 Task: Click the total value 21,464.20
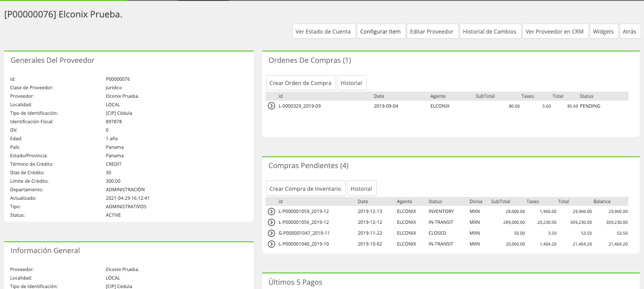580,244
